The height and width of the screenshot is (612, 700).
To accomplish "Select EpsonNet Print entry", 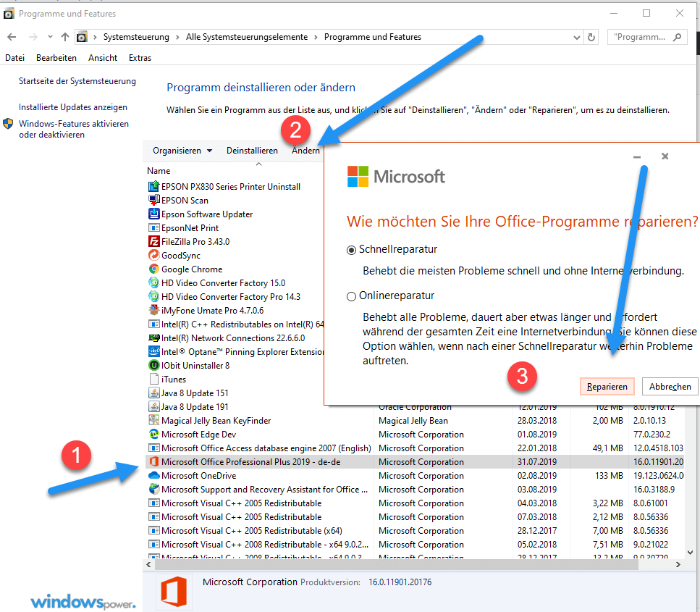I will coord(190,228).
